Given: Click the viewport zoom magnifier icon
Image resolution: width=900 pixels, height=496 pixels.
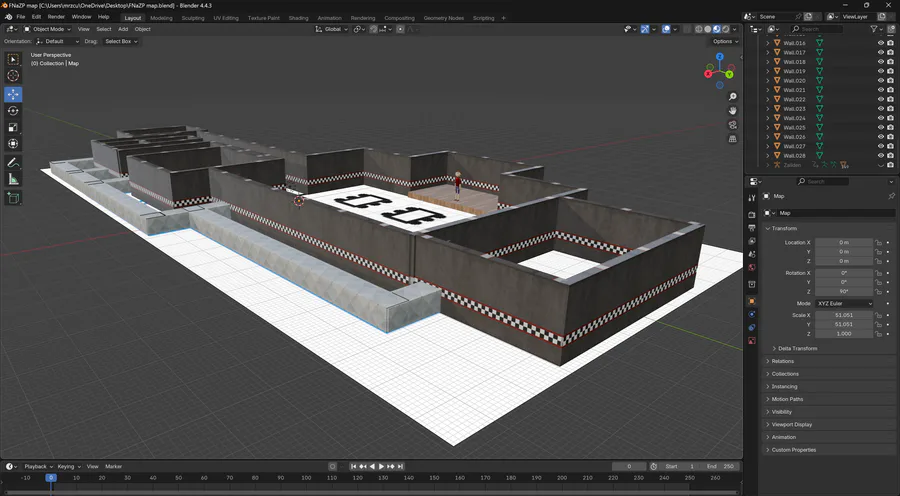Looking at the screenshot, I should pos(732,97).
